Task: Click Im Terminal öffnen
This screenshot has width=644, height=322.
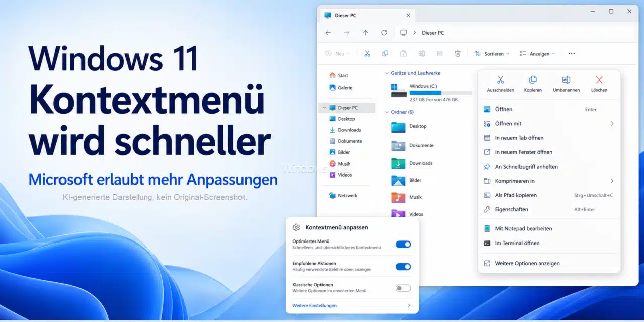Action: pos(549,243)
